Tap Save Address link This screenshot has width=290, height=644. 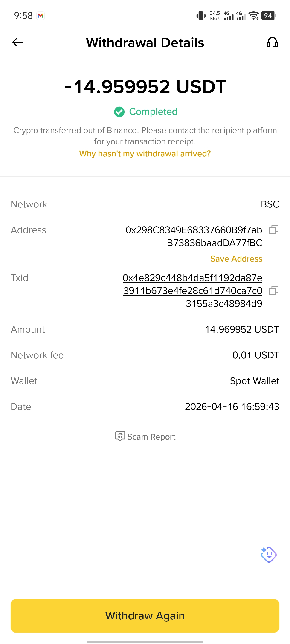[236, 259]
